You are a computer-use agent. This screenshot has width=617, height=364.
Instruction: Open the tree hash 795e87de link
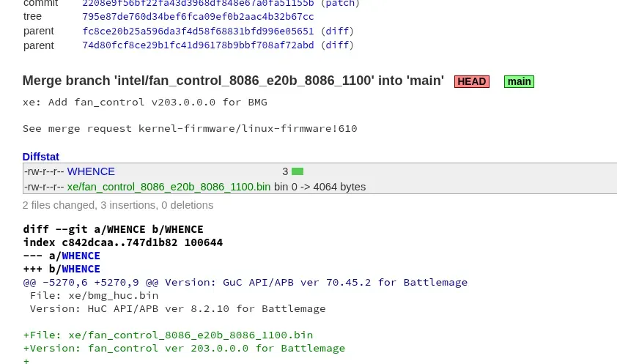coord(198,17)
